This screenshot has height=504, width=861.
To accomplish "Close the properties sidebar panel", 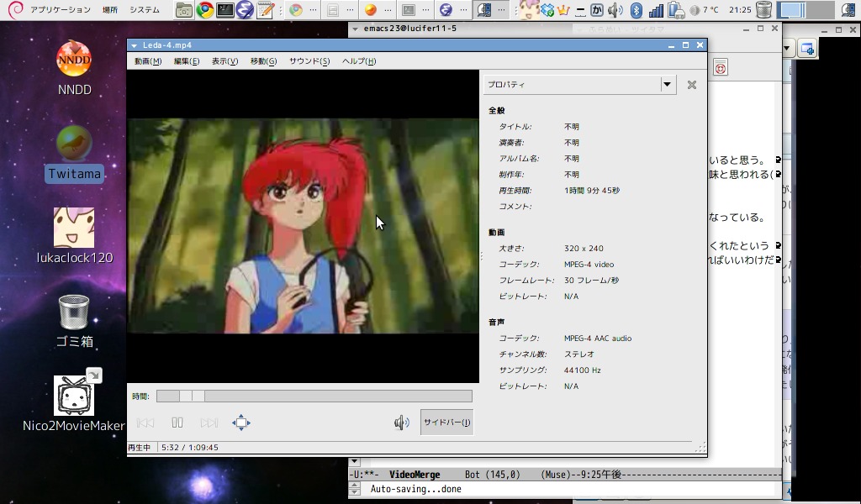I will [692, 85].
